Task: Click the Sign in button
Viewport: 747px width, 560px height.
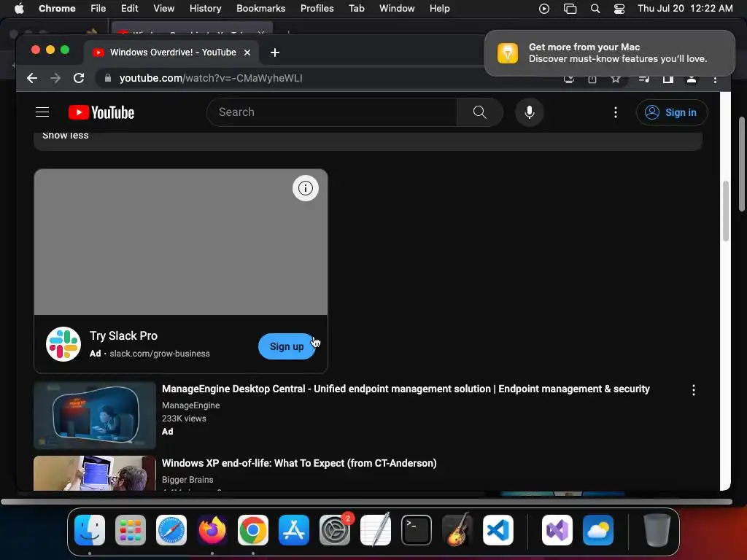Action: pyautogui.click(x=672, y=112)
